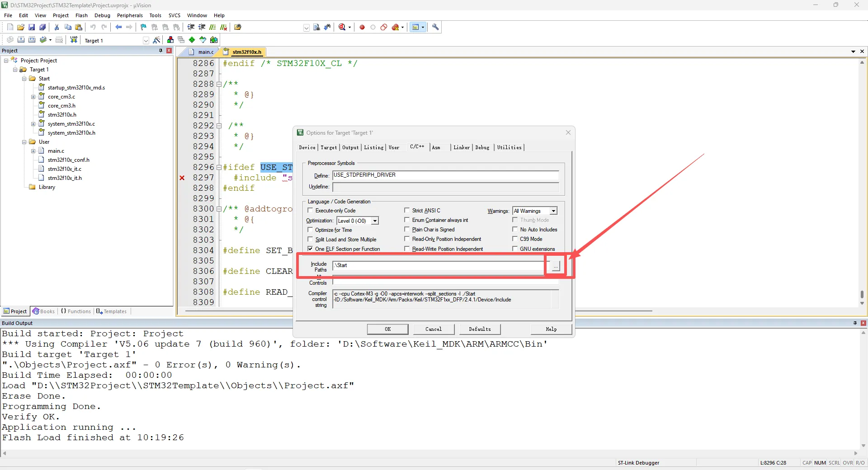
Task: Toggle the bookmark flag icon
Action: [x=143, y=27]
